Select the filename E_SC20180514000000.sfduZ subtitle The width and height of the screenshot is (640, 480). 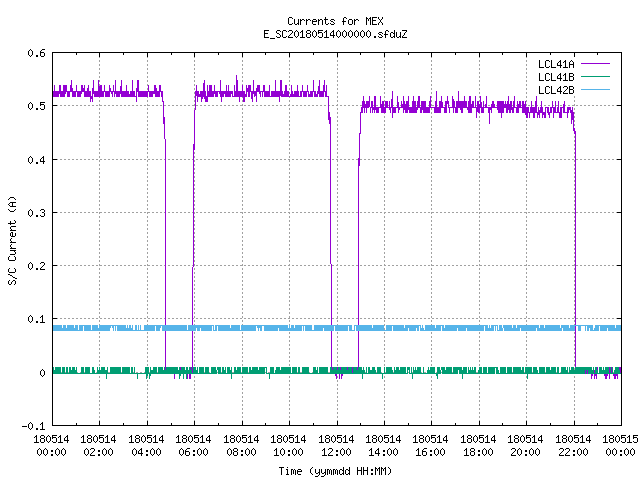tap(335, 34)
